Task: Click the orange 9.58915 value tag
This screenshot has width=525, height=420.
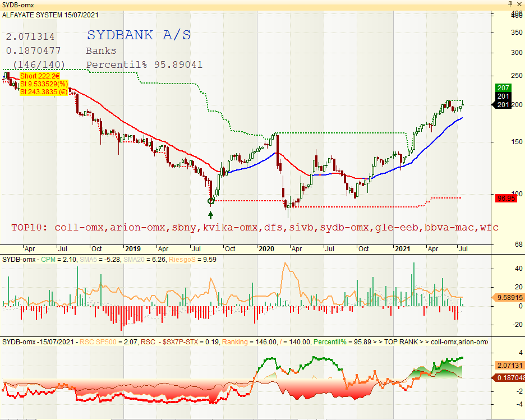Action: (x=508, y=298)
